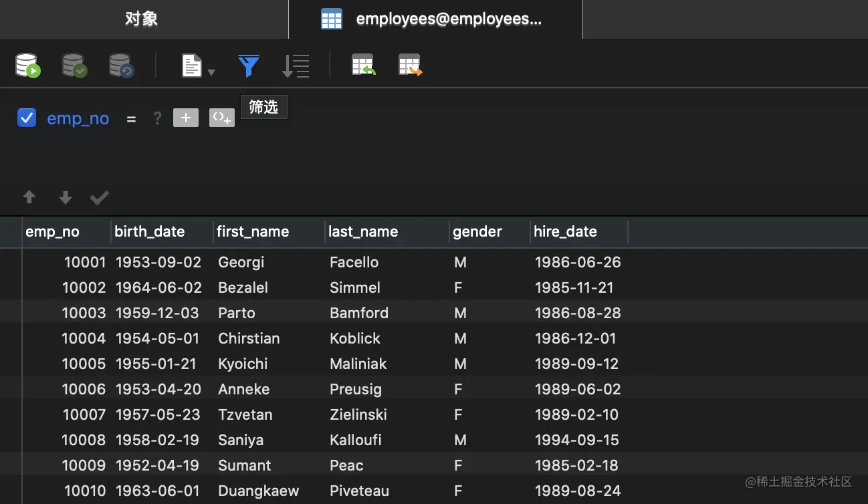Open the sort rows toolbar icon
Viewport: 868px width, 504px height.
(x=296, y=66)
